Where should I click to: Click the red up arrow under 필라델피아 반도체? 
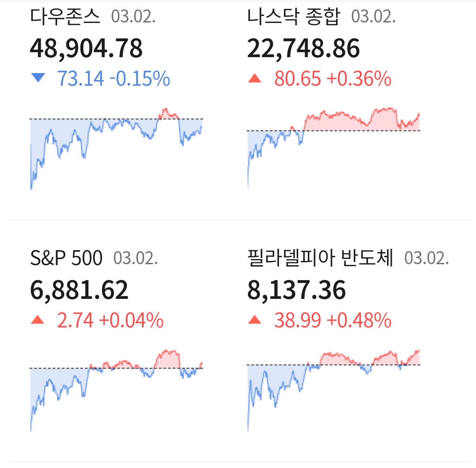255,320
